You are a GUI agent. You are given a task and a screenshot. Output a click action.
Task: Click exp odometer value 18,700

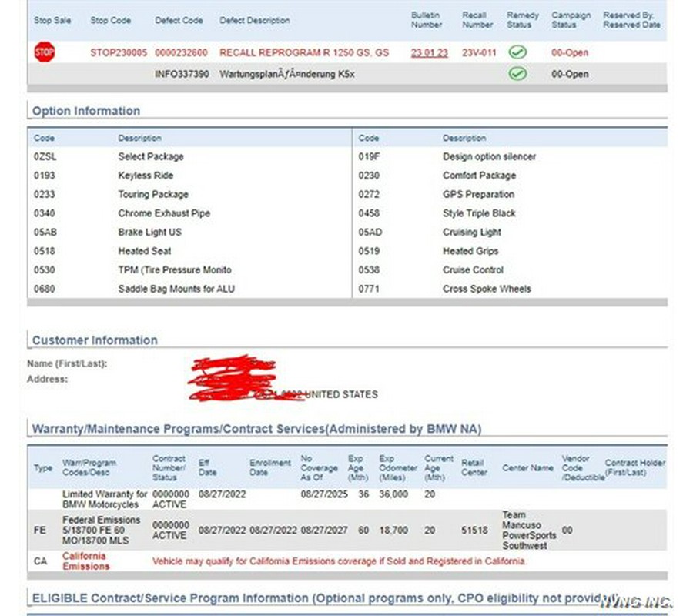tap(393, 530)
